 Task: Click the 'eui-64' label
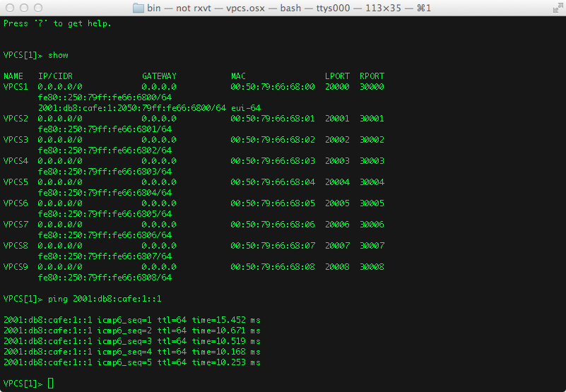(246, 108)
